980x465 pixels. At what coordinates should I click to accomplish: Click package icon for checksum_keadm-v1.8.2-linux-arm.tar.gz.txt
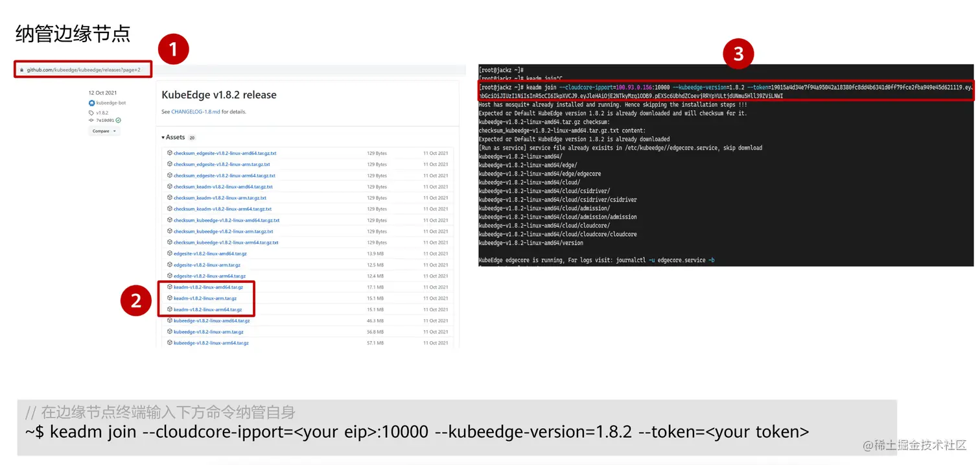170,197
